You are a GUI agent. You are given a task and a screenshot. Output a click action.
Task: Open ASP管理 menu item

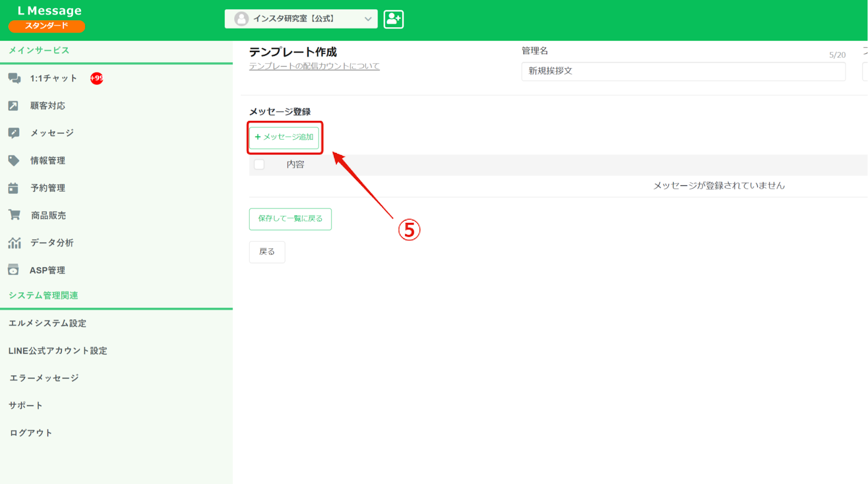coord(47,270)
